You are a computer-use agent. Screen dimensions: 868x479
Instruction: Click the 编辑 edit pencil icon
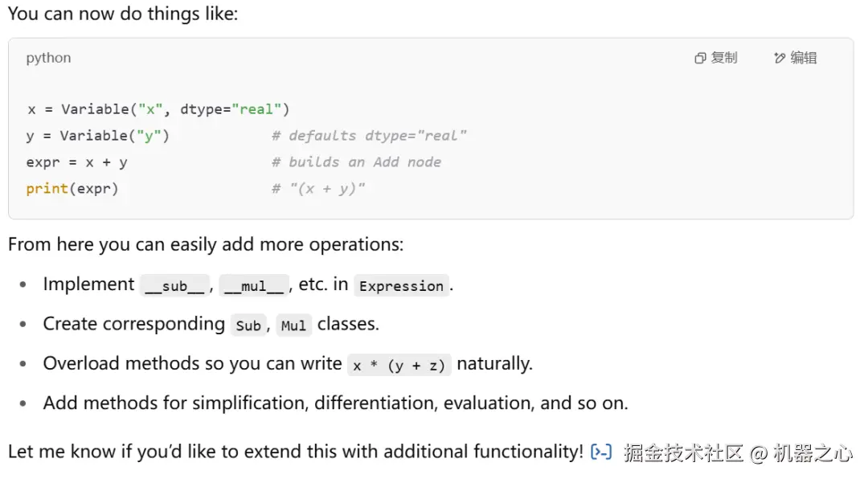[779, 58]
